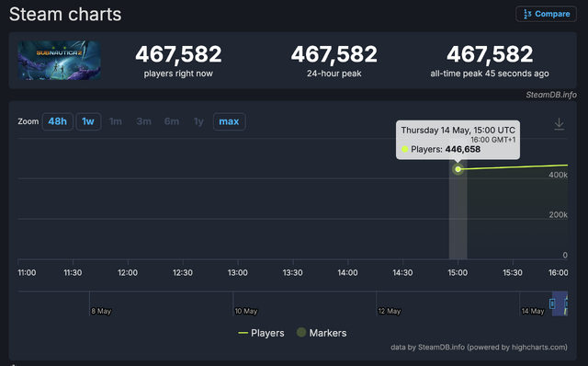Image resolution: width=588 pixels, height=366 pixels.
Task: Grab the left navigator range handle
Action: pyautogui.click(x=552, y=303)
